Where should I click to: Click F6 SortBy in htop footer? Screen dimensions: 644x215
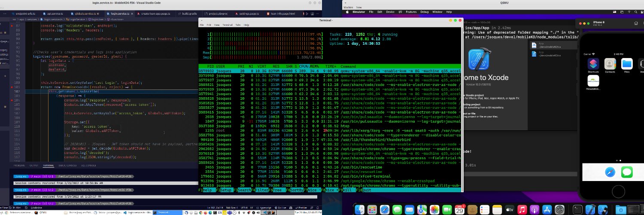pyautogui.click(x=295, y=190)
